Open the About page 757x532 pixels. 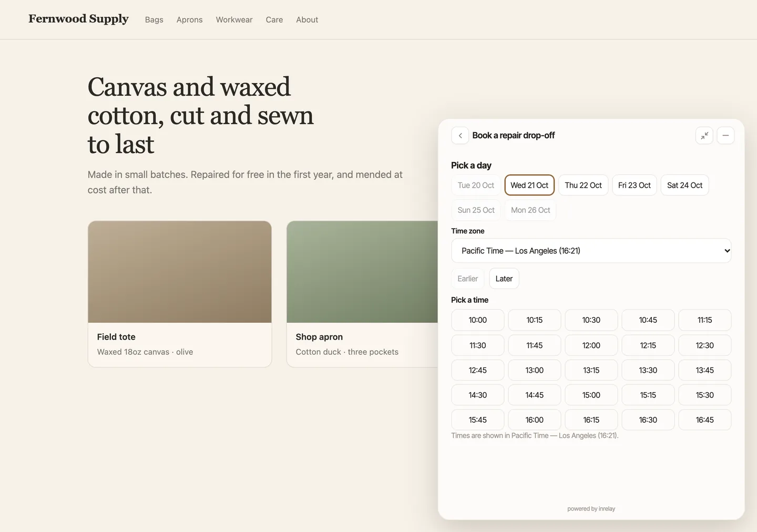307,20
